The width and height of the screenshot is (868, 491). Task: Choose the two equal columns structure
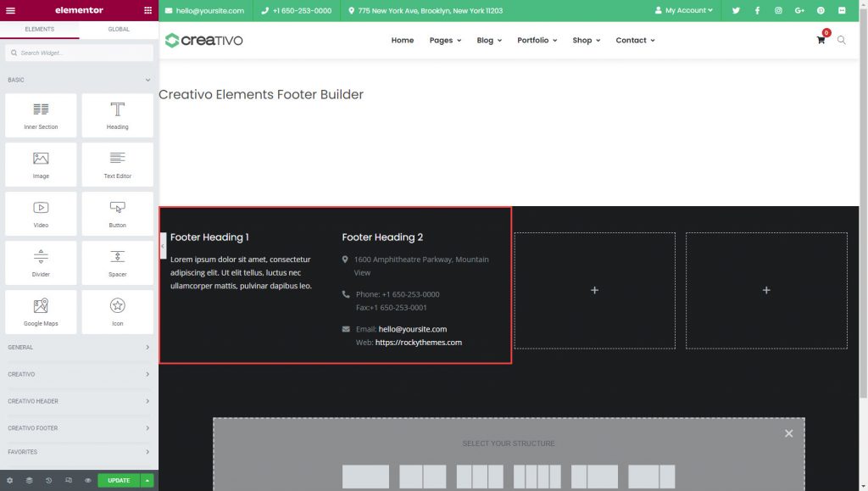tap(422, 477)
